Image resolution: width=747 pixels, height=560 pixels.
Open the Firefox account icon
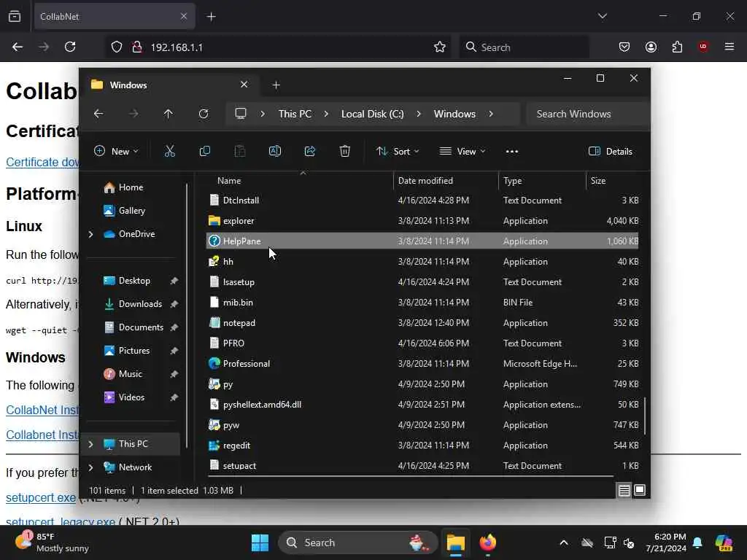click(651, 47)
